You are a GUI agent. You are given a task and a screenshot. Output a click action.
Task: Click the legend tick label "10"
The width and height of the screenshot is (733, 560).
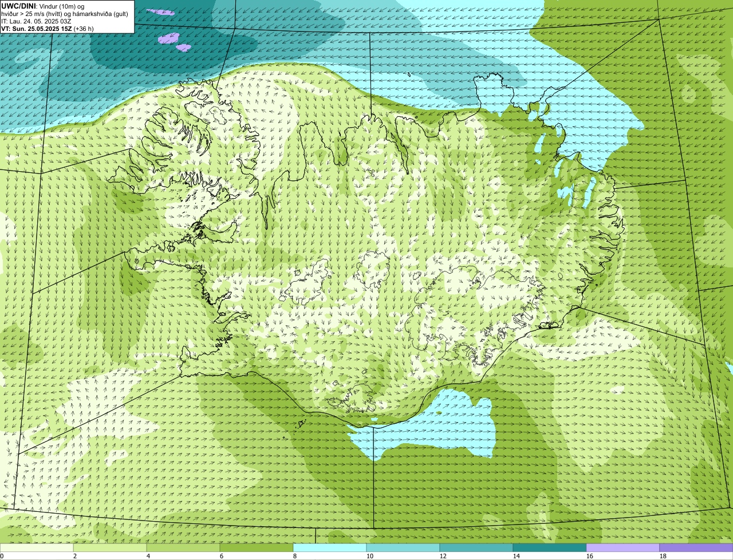pyautogui.click(x=370, y=556)
